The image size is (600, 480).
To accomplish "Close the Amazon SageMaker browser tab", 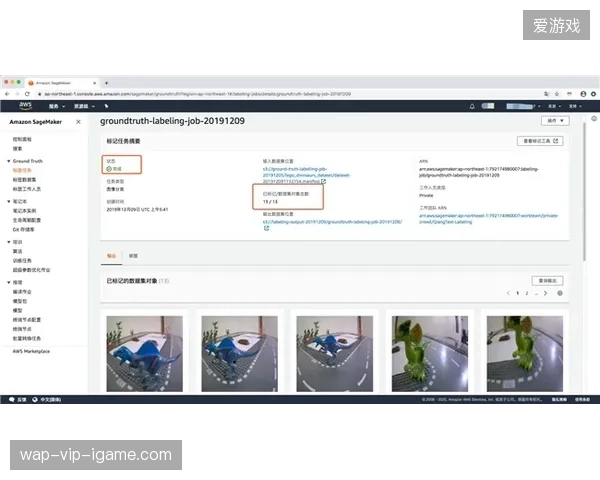I will click(95, 83).
